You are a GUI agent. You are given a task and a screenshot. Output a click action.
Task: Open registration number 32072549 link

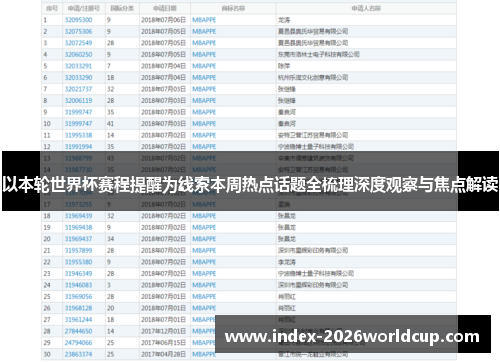point(78,43)
